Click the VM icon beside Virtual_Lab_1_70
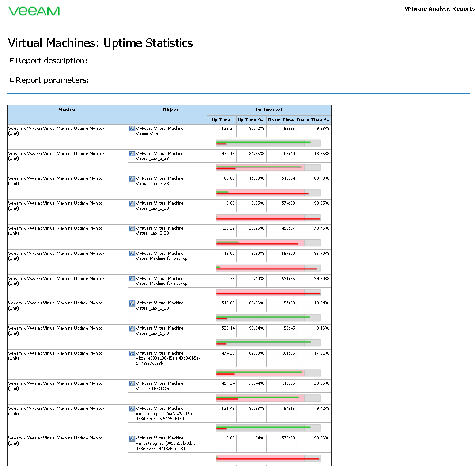 132,328
